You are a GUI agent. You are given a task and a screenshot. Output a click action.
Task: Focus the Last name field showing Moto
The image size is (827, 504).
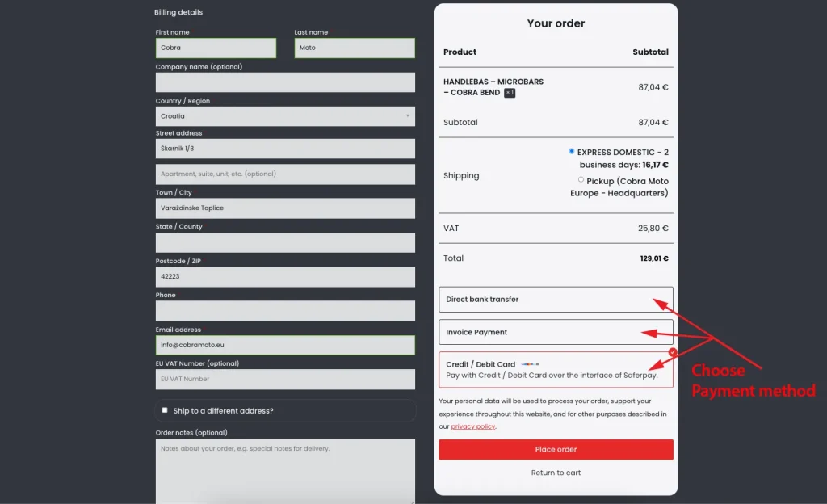pyautogui.click(x=354, y=48)
